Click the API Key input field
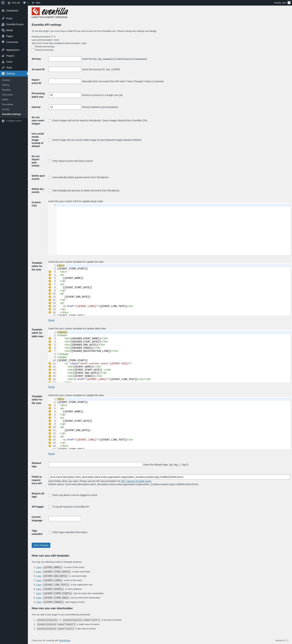292x644 pixels. 65,59
